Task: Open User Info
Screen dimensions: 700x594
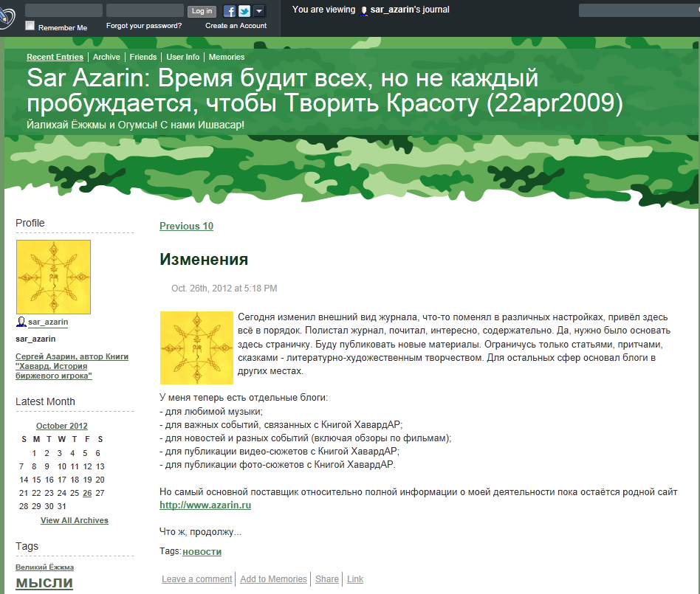Action: point(182,57)
